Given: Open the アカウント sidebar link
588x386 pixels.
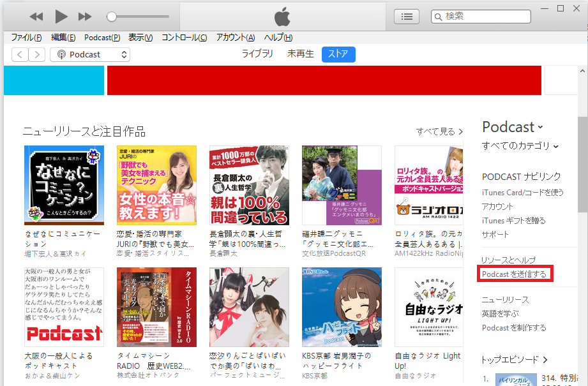Looking at the screenshot, I should [x=497, y=207].
